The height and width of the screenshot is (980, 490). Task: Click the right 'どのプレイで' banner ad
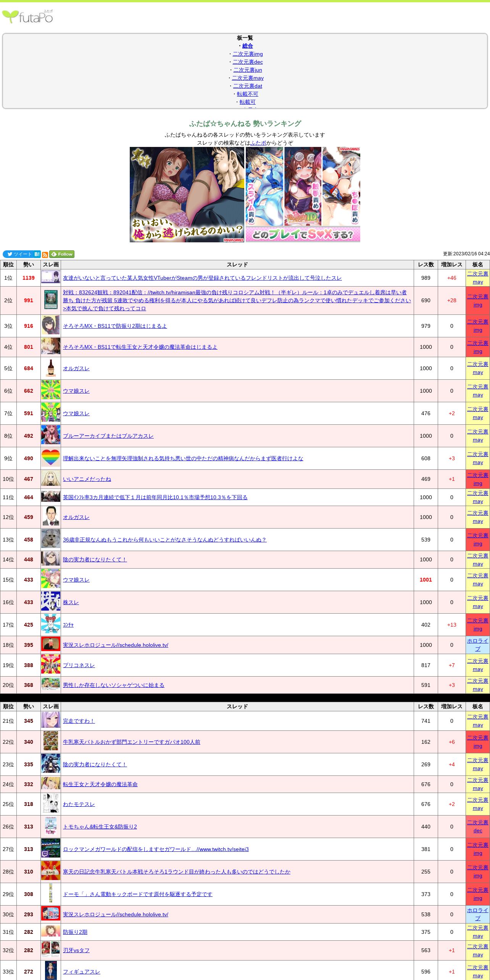[x=303, y=195]
